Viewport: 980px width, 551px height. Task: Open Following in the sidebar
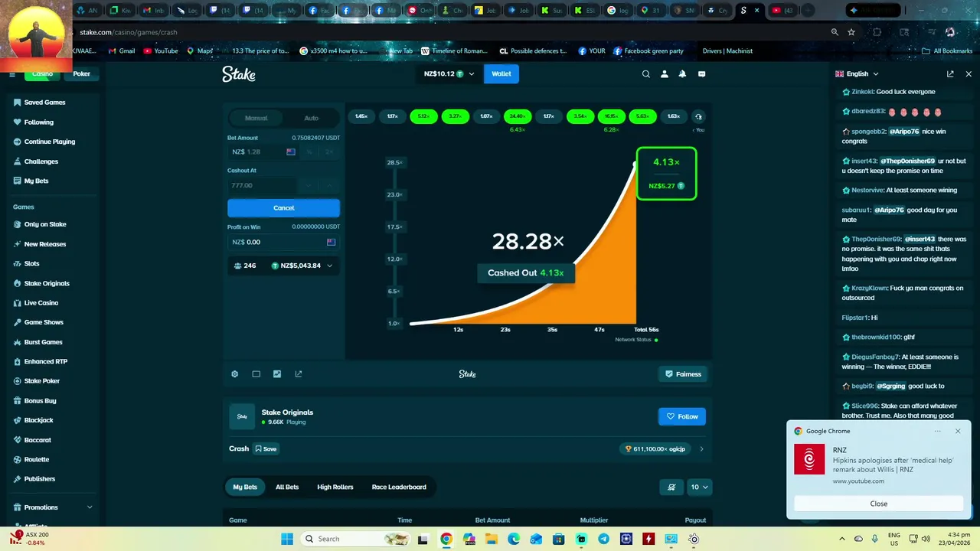point(38,122)
